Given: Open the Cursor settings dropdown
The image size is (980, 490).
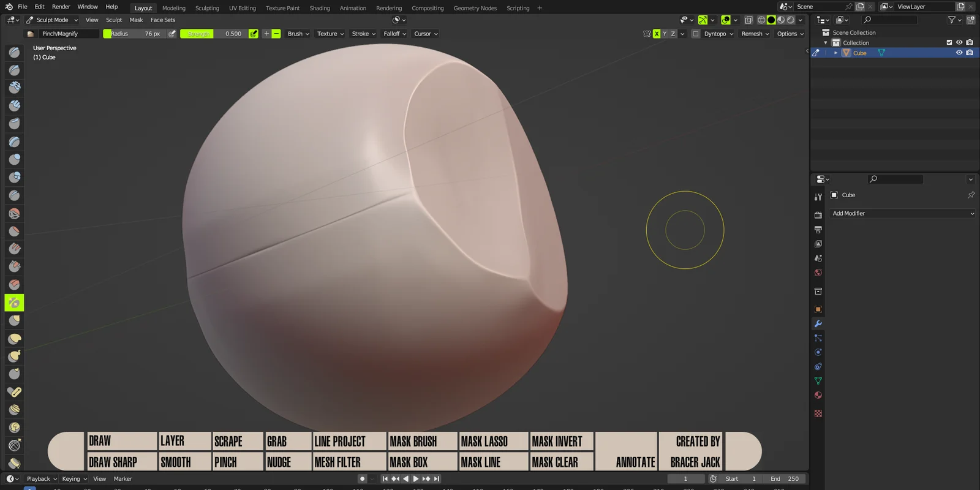Looking at the screenshot, I should tap(426, 34).
